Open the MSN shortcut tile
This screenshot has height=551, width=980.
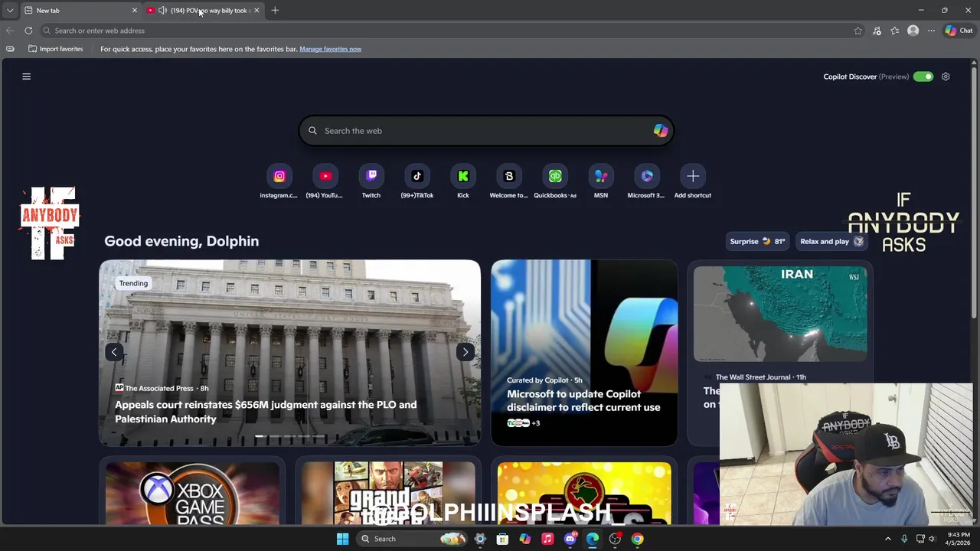pyautogui.click(x=601, y=177)
